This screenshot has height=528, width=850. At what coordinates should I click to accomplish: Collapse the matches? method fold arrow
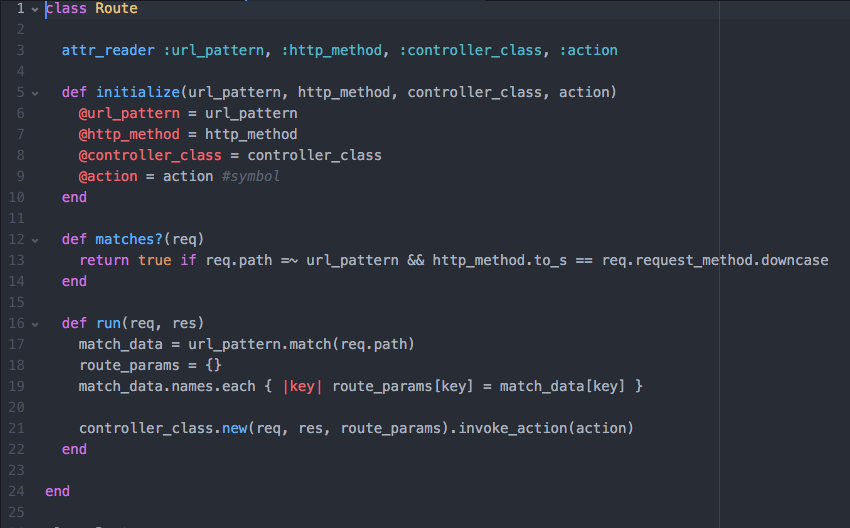(x=35, y=239)
